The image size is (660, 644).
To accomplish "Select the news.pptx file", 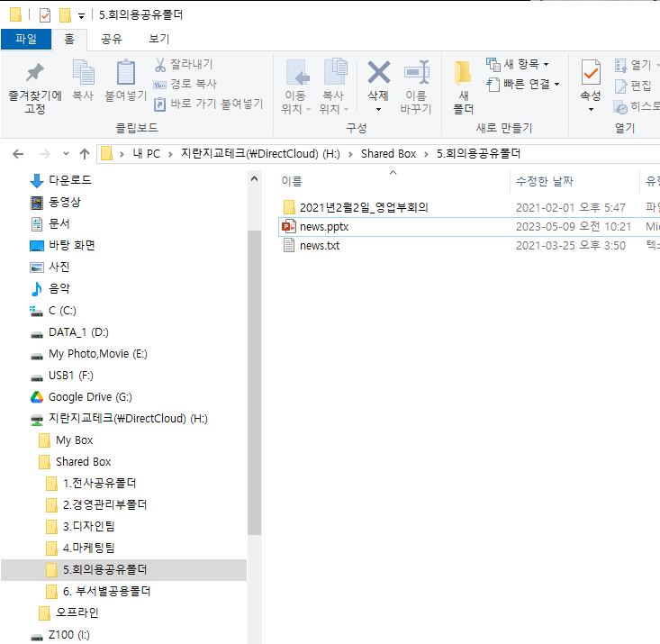I will (323, 226).
